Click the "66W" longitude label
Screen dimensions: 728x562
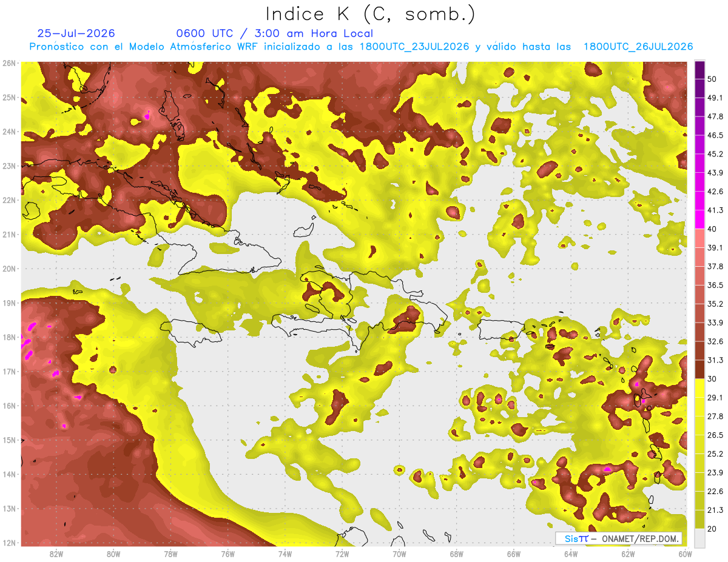(x=514, y=554)
